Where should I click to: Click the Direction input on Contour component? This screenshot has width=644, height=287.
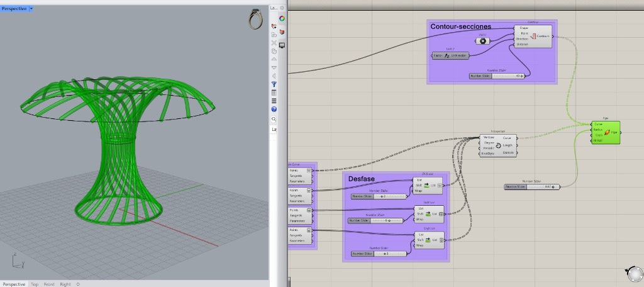point(523,38)
